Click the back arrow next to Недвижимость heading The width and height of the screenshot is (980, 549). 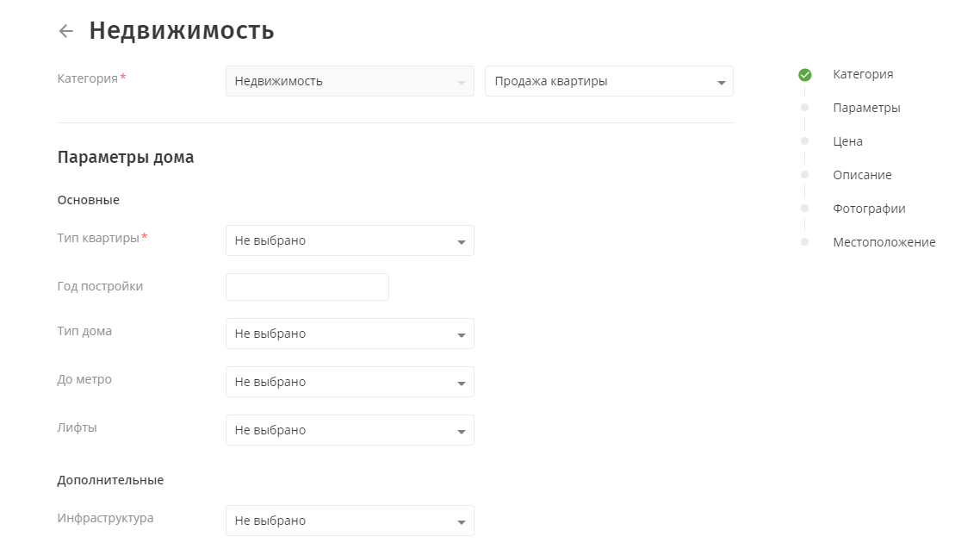coord(65,30)
